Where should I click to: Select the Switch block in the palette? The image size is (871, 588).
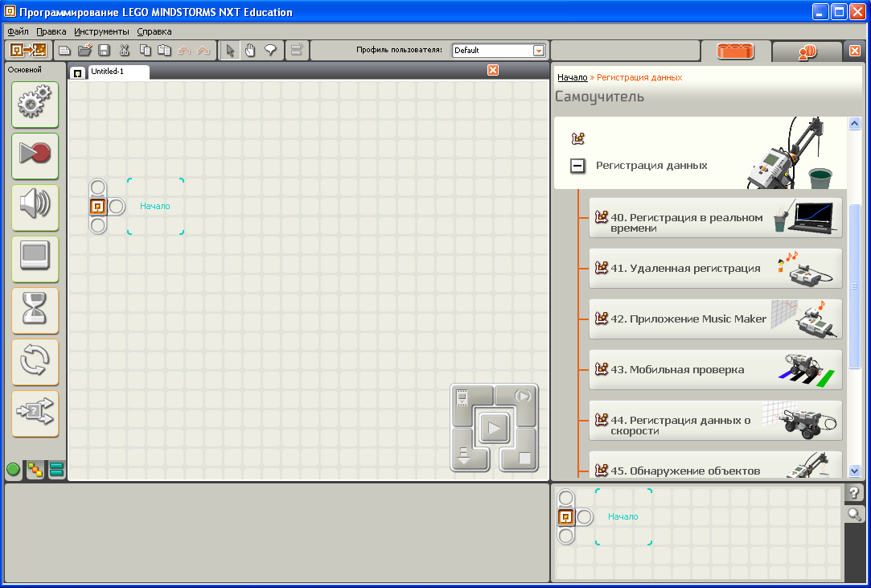(35, 413)
